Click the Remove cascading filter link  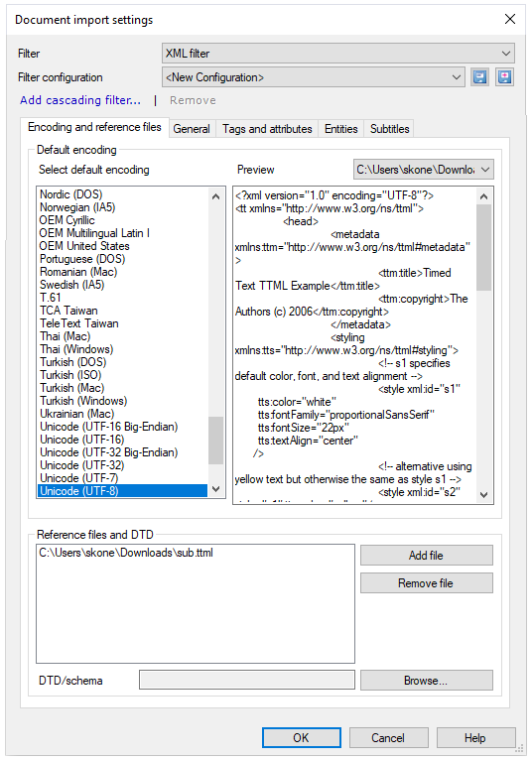(x=193, y=100)
